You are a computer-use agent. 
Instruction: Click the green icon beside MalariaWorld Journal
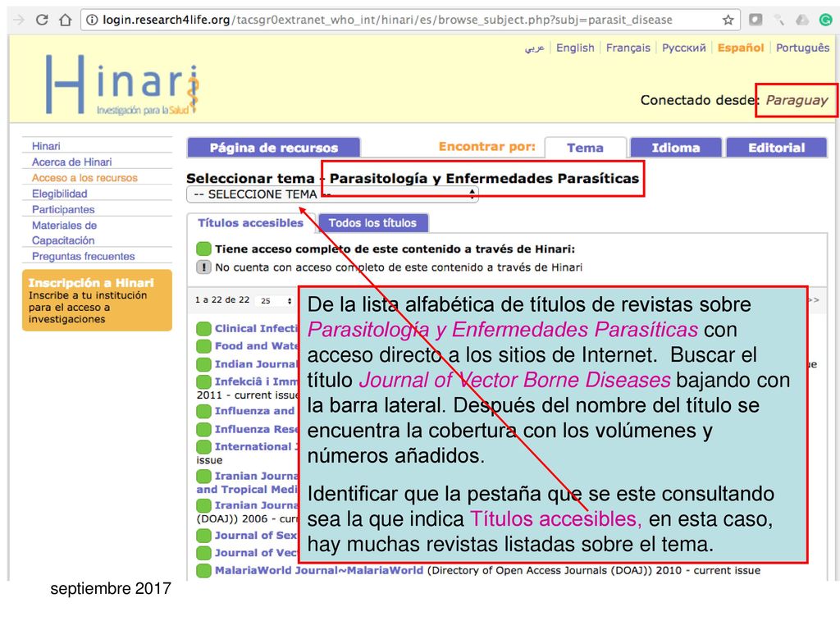click(203, 571)
